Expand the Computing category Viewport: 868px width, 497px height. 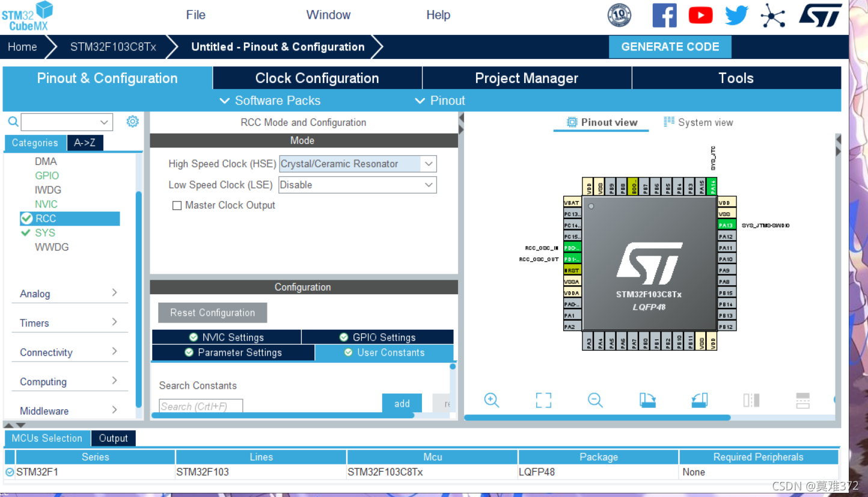point(70,382)
